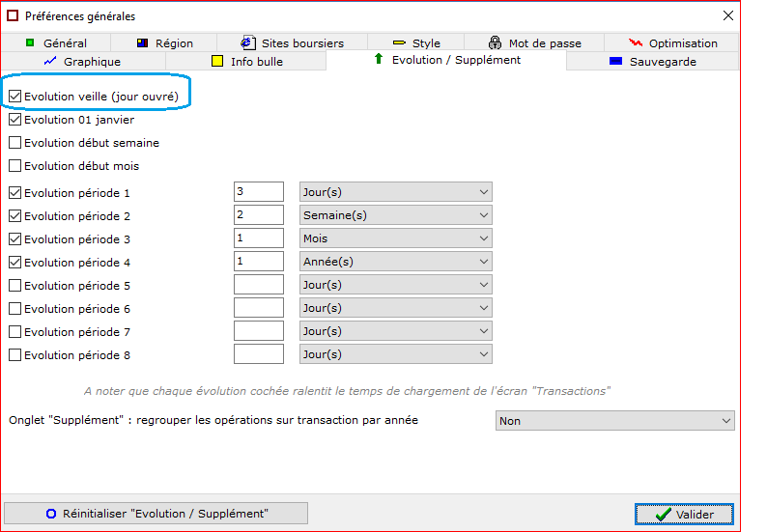The height and width of the screenshot is (532, 767).
Task: Select the Evolution / Supplément tab
Action: (x=446, y=60)
